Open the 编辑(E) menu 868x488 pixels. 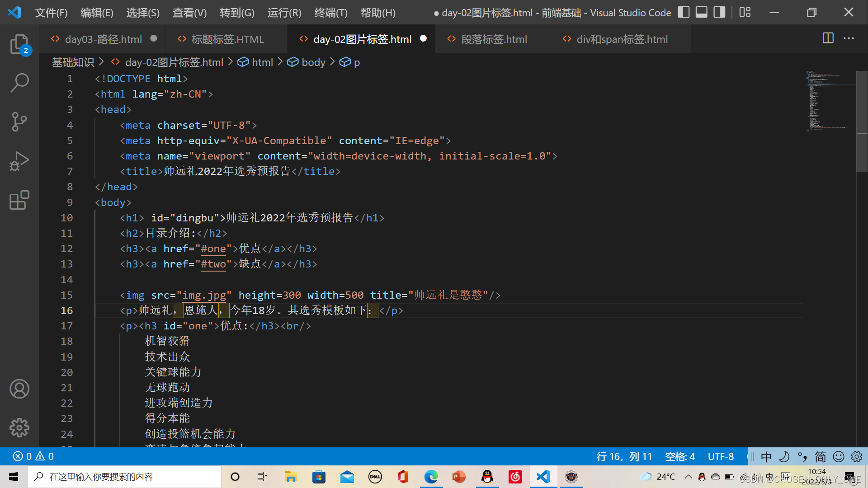point(97,13)
